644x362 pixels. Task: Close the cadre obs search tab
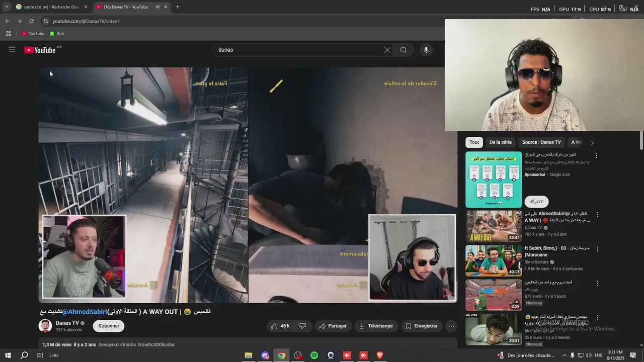click(x=86, y=7)
